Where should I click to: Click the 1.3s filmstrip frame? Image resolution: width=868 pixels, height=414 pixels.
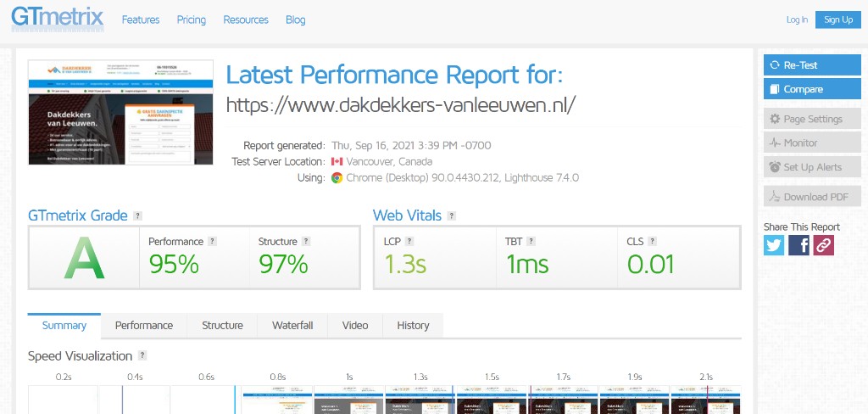[x=420, y=400]
